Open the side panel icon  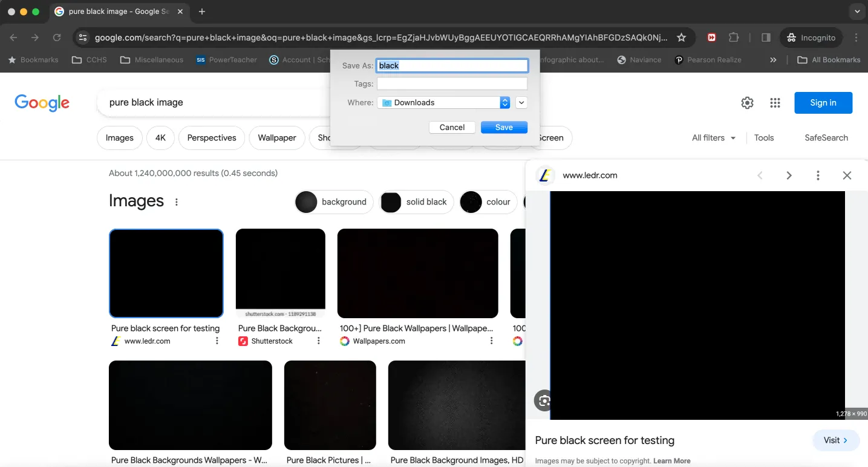(x=765, y=37)
